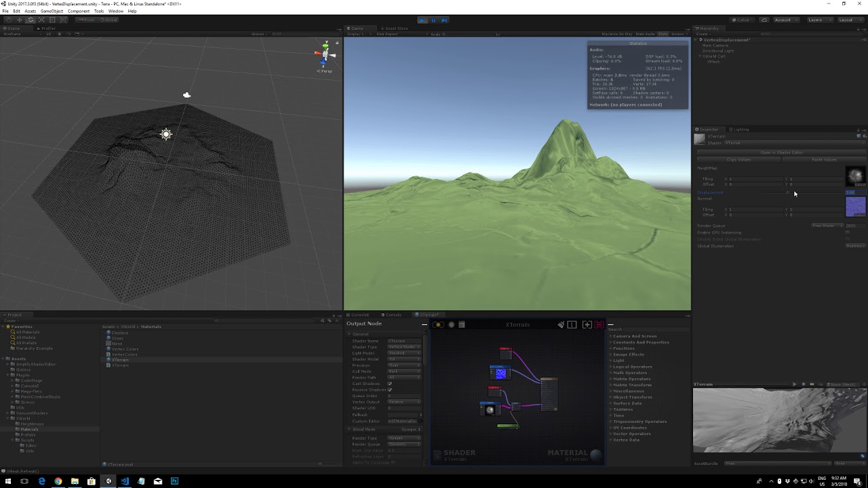Click the shader editor update toggle icon

pyautogui.click(x=437, y=325)
